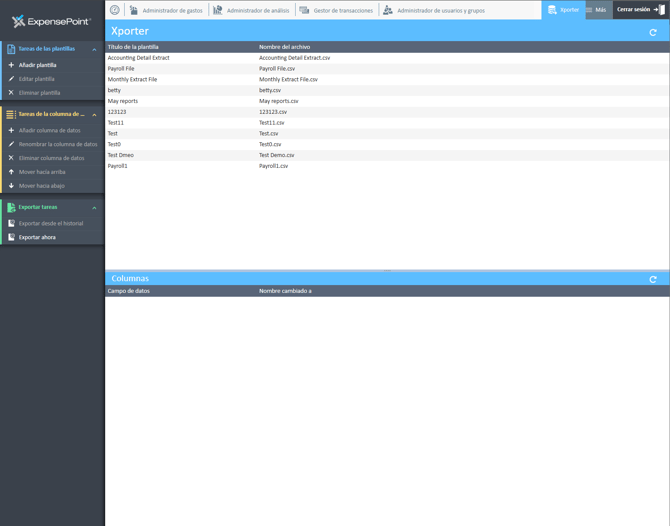Collapse the Tareas de la columna section
The image size is (670, 526).
pyautogui.click(x=94, y=115)
